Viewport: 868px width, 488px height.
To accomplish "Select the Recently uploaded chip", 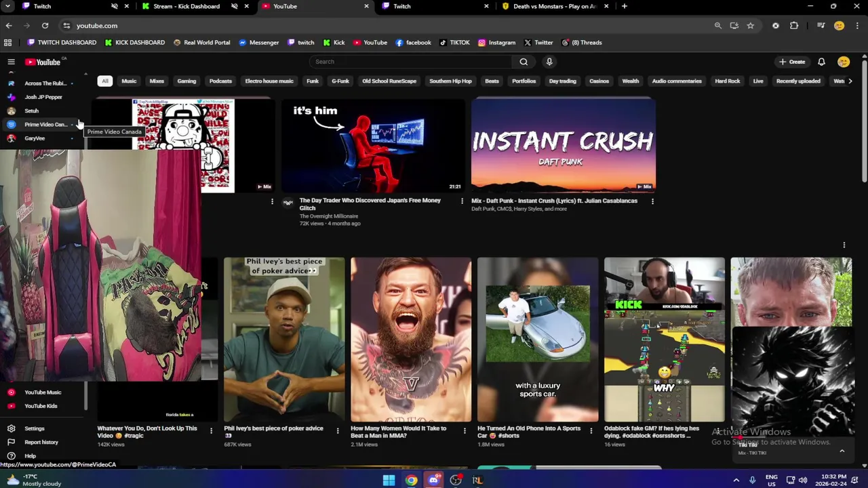I will pos(798,81).
